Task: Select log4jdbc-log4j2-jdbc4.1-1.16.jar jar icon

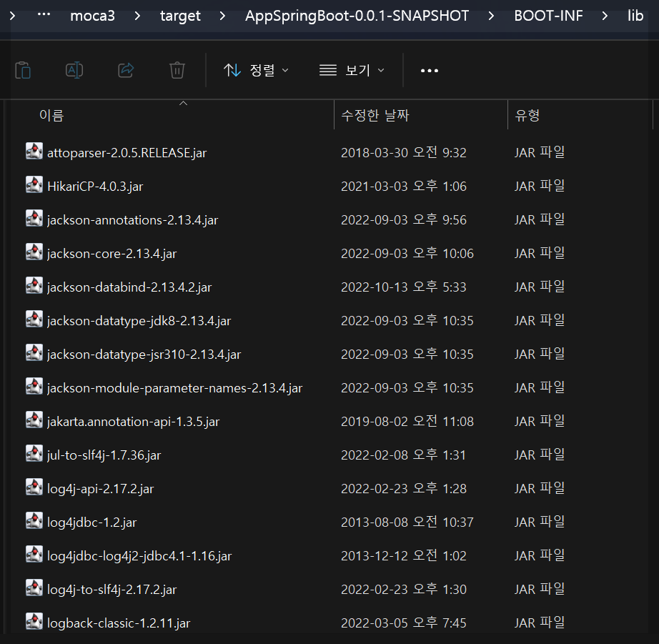Action: click(x=34, y=555)
